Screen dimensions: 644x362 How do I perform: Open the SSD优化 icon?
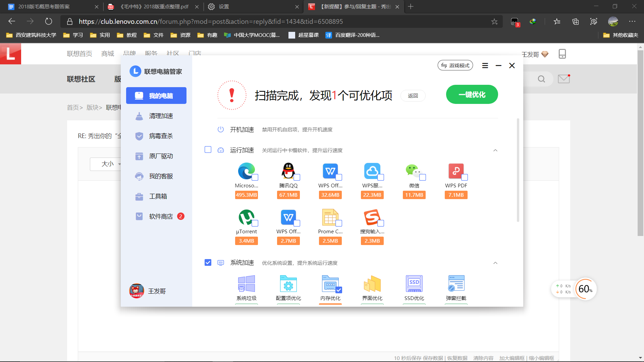click(x=414, y=284)
